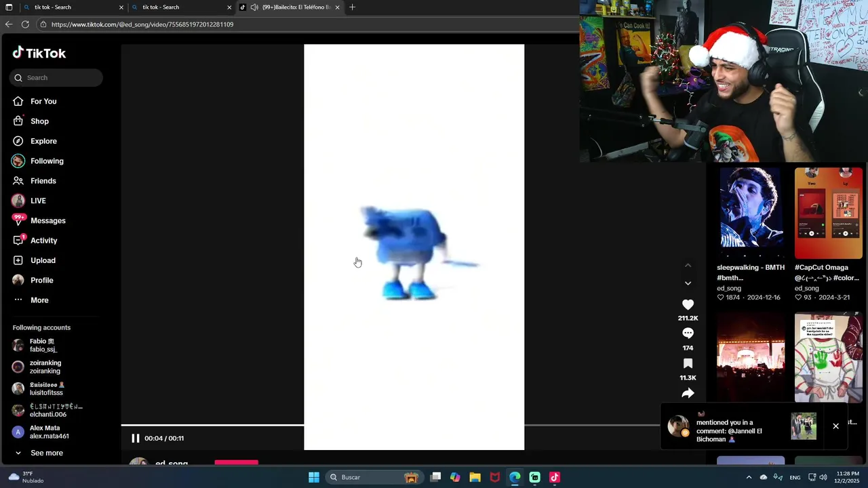Screen dimensions: 868x488
Task: Open Messages with 99+ badge
Action: click(x=47, y=221)
